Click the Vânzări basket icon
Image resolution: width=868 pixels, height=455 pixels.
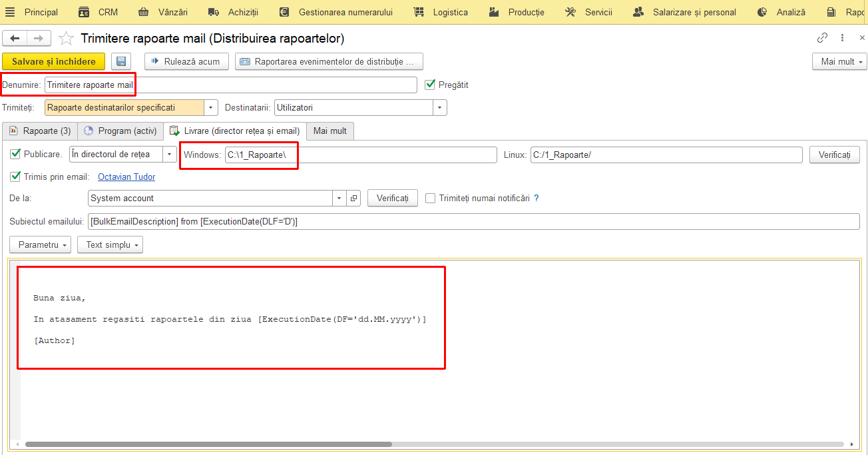tap(144, 12)
